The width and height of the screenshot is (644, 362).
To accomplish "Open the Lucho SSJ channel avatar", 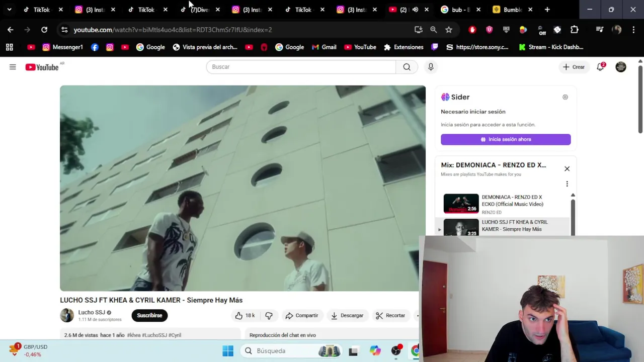I will coord(67,315).
